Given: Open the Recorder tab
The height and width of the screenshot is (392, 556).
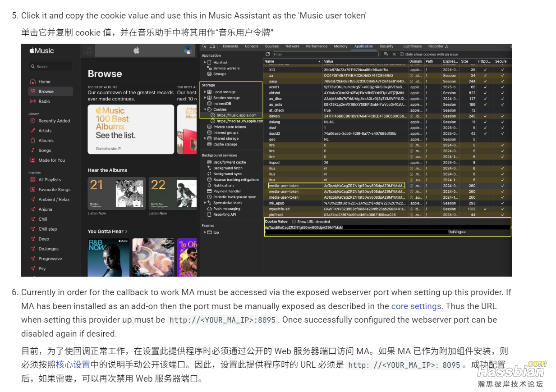Looking at the screenshot, I should (438, 46).
